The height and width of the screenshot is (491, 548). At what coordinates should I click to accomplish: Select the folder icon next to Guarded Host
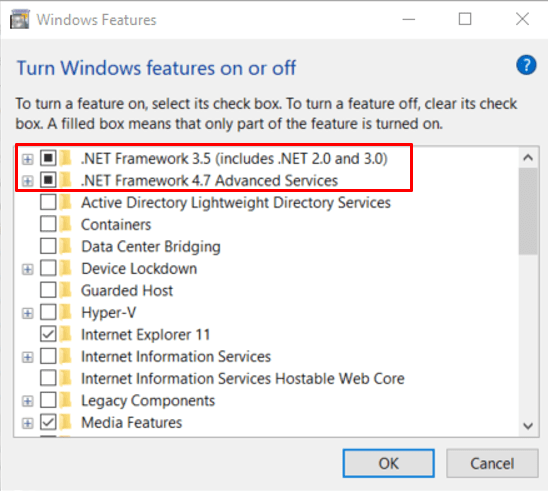[65, 290]
